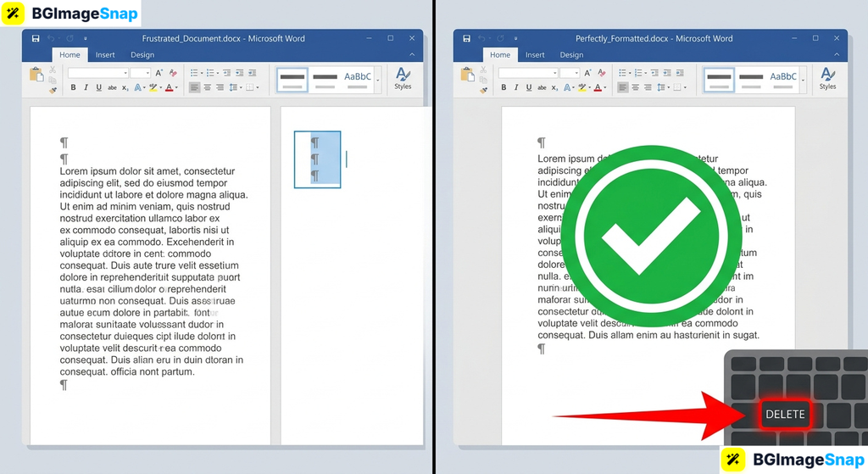Image resolution: width=868 pixels, height=474 pixels.
Task: Toggle Bold in Perfectly_Formatted window
Action: tap(504, 87)
